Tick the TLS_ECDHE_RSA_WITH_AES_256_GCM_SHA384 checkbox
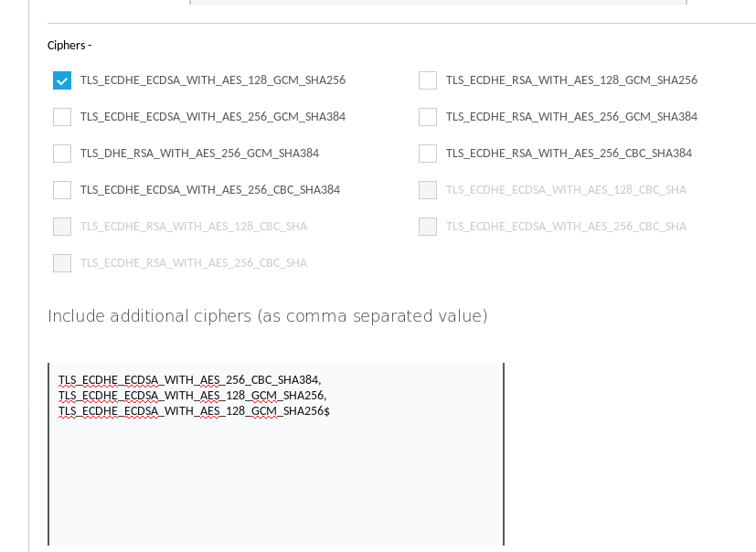This screenshot has height=552, width=756. coord(428,117)
